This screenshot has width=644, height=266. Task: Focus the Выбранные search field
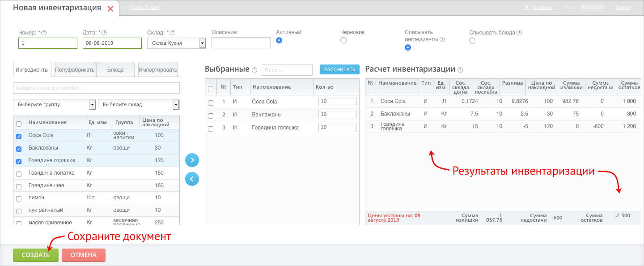point(287,70)
